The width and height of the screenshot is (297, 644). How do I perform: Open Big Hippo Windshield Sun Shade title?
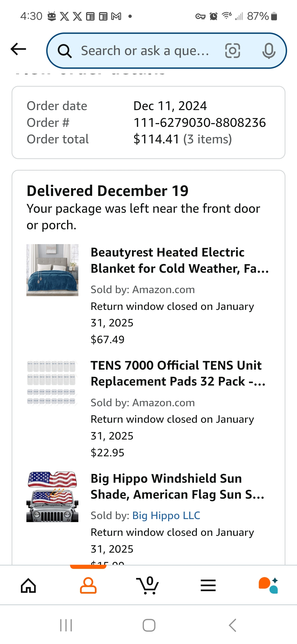178,487
